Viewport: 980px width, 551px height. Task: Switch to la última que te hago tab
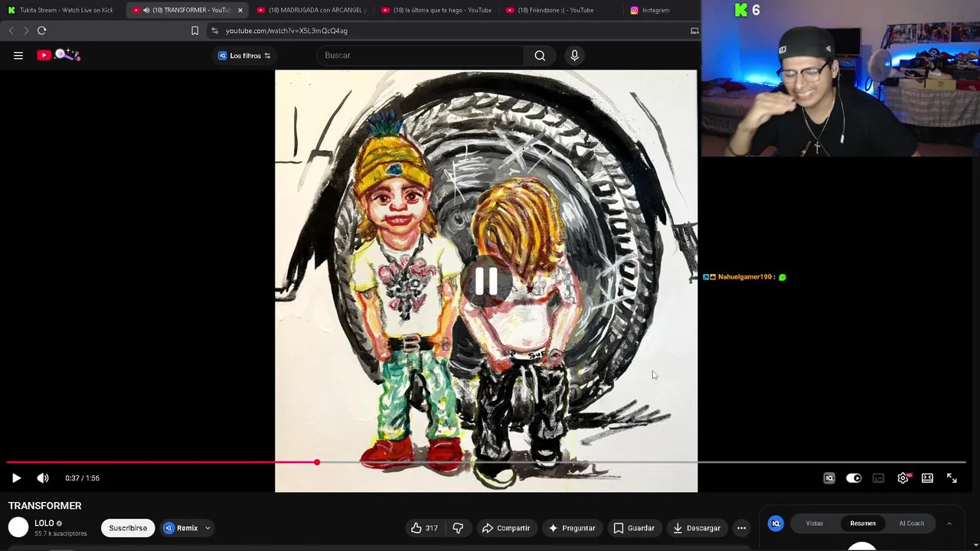[436, 10]
